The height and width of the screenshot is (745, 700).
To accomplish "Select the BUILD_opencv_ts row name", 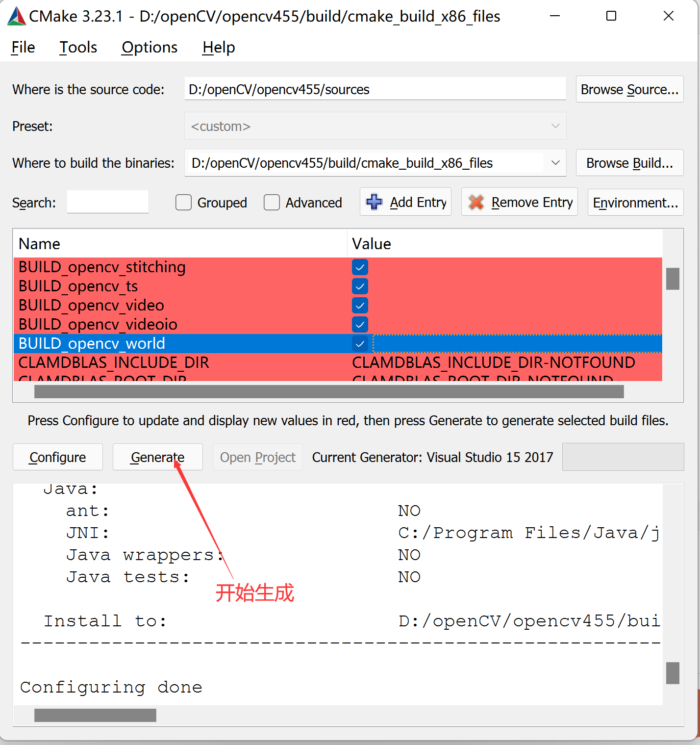I will 78,286.
